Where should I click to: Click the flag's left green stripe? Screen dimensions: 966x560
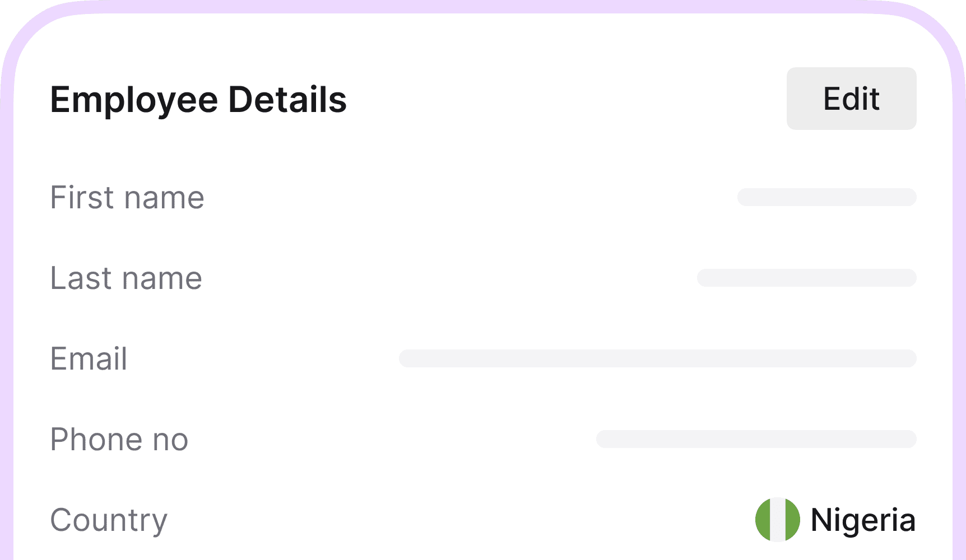763,520
